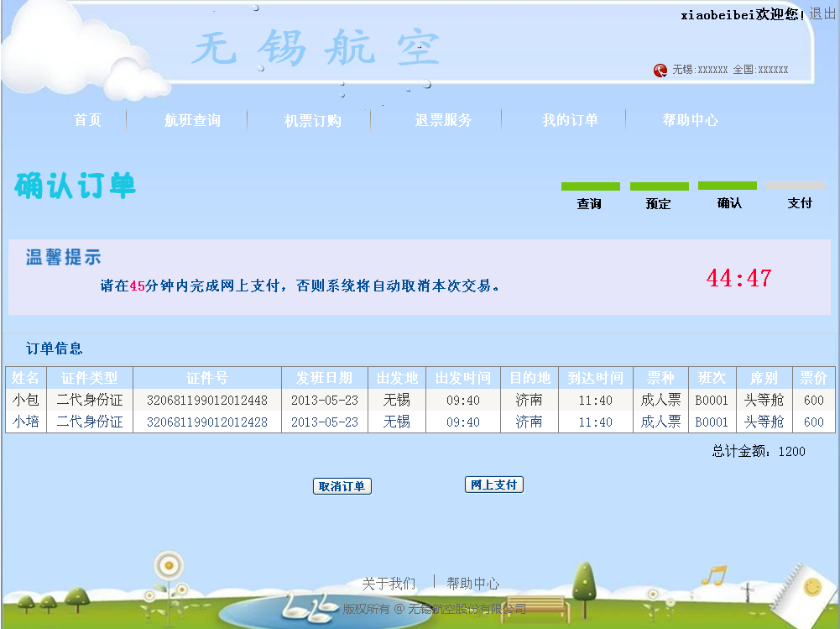Cancel the order with 取消订单
This screenshot has width=840, height=629.
342,486
